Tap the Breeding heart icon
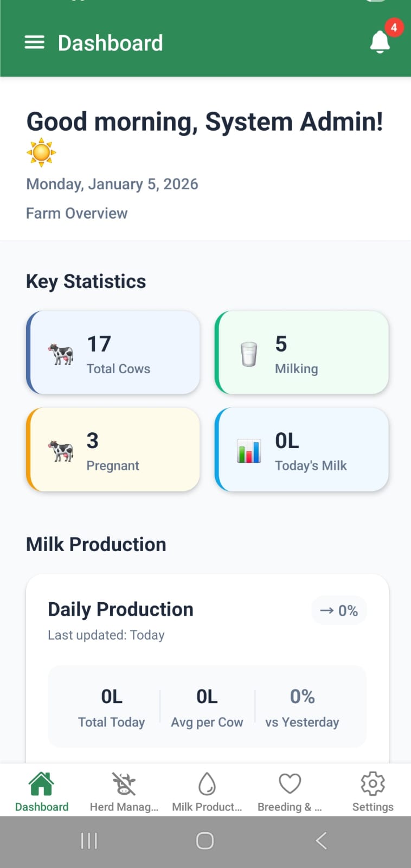411x868 pixels. tap(290, 783)
